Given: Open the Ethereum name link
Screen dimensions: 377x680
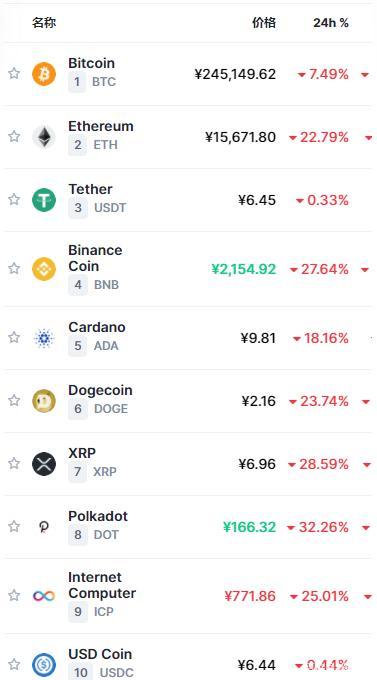Looking at the screenshot, I should 101,126.
